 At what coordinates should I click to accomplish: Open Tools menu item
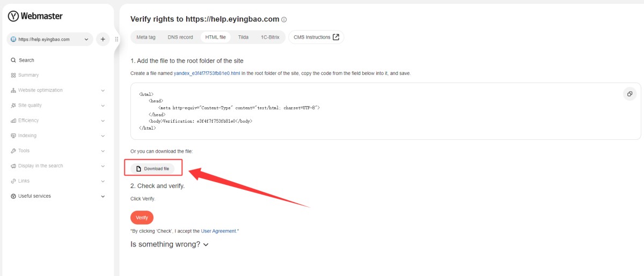tap(24, 151)
